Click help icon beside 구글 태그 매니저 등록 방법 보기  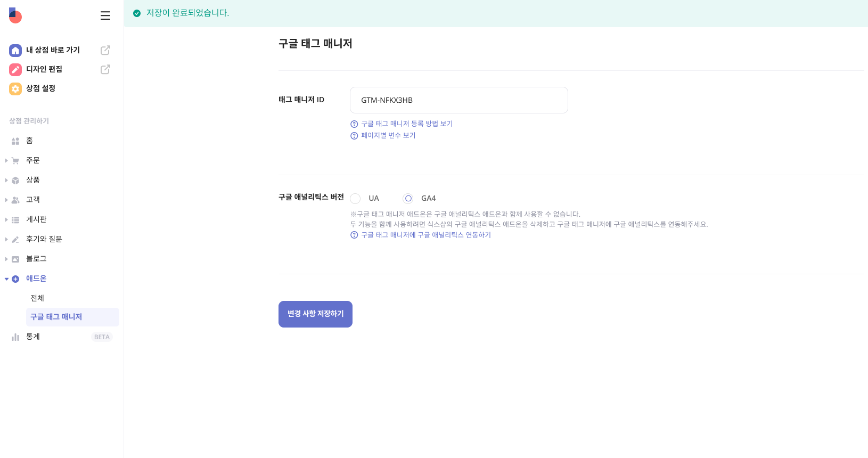354,124
